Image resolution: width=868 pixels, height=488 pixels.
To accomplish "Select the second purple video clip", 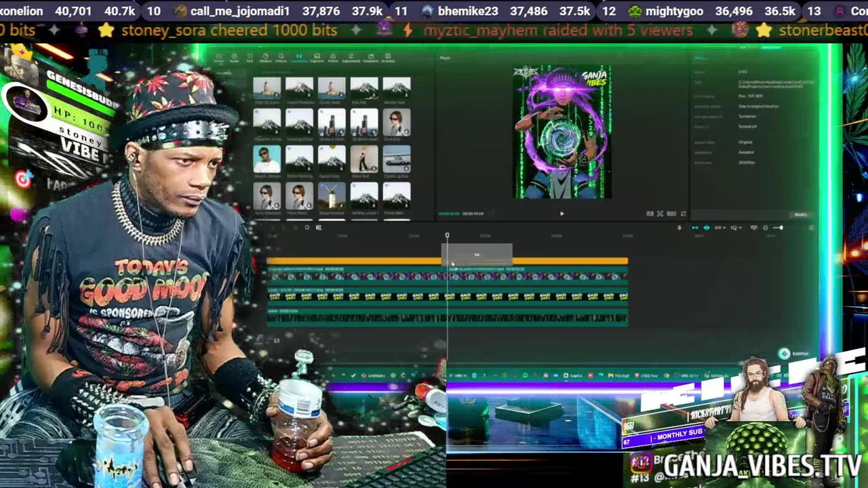I will 538,274.
